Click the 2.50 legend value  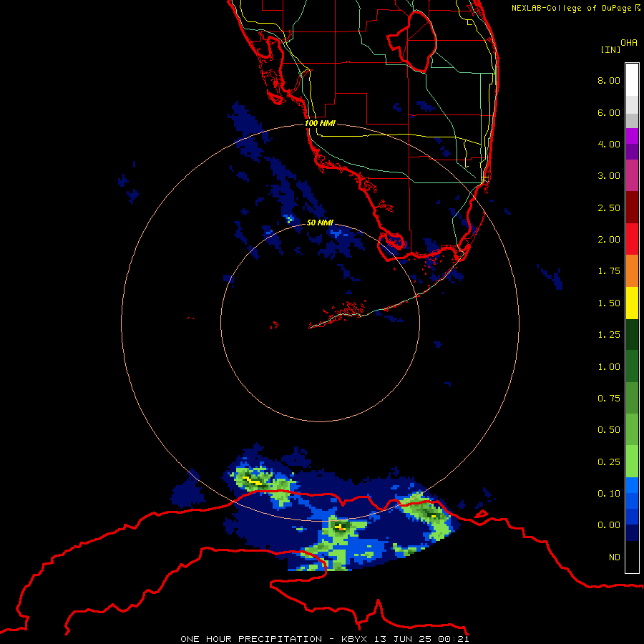click(609, 208)
